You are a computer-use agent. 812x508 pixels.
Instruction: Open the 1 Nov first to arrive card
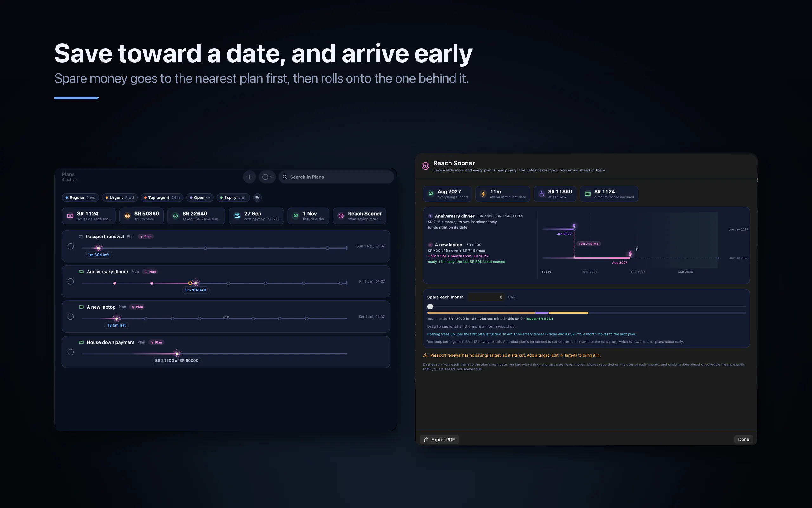[308, 216]
